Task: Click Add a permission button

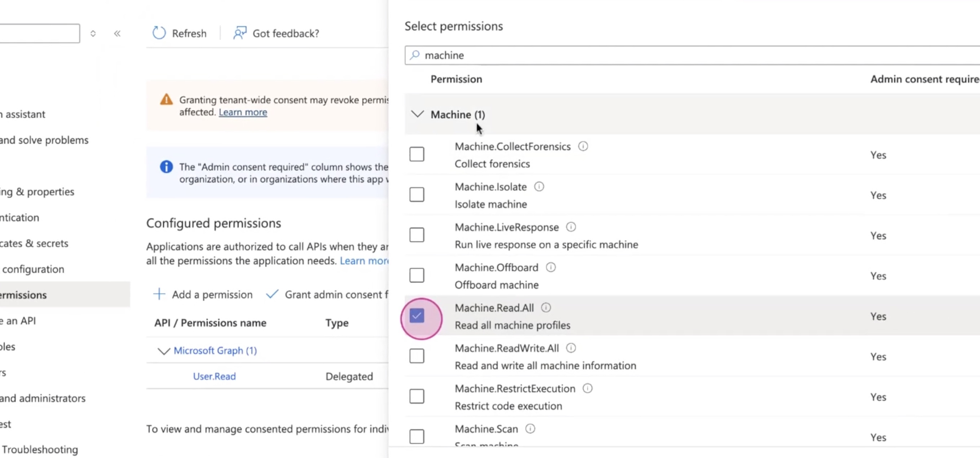Action: point(202,294)
